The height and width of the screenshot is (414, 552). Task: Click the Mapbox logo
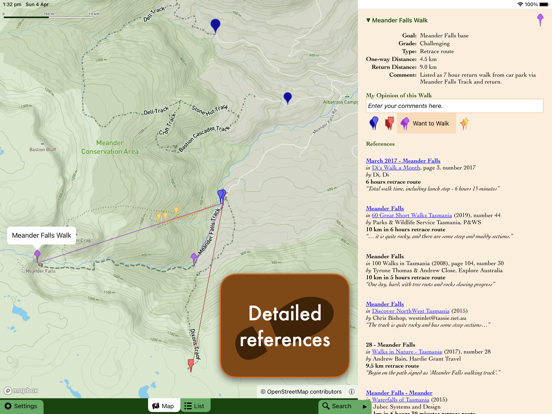click(21, 390)
